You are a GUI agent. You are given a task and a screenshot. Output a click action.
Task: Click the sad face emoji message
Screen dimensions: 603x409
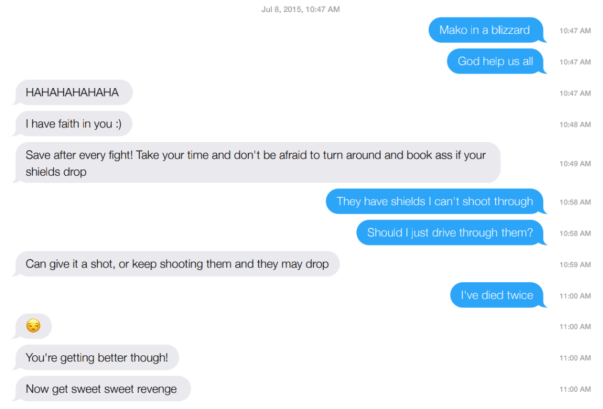pos(33,326)
